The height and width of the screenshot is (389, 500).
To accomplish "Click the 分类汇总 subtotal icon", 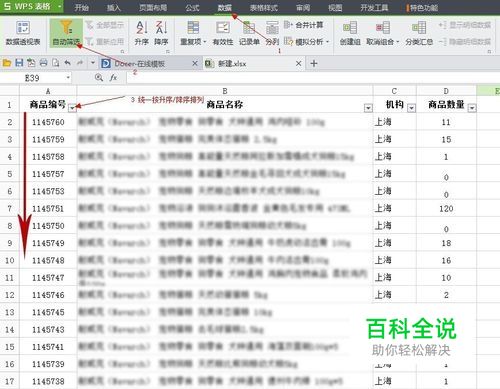I will pyautogui.click(x=419, y=33).
